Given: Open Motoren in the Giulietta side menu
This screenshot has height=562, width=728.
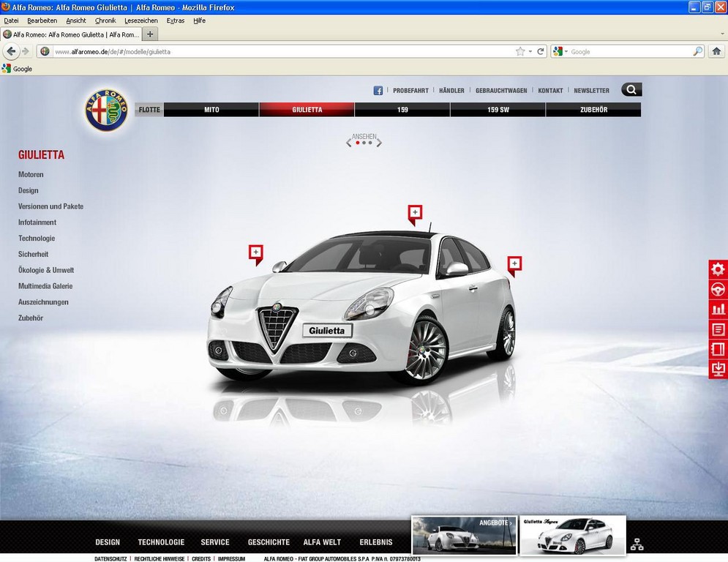Looking at the screenshot, I should tap(31, 175).
